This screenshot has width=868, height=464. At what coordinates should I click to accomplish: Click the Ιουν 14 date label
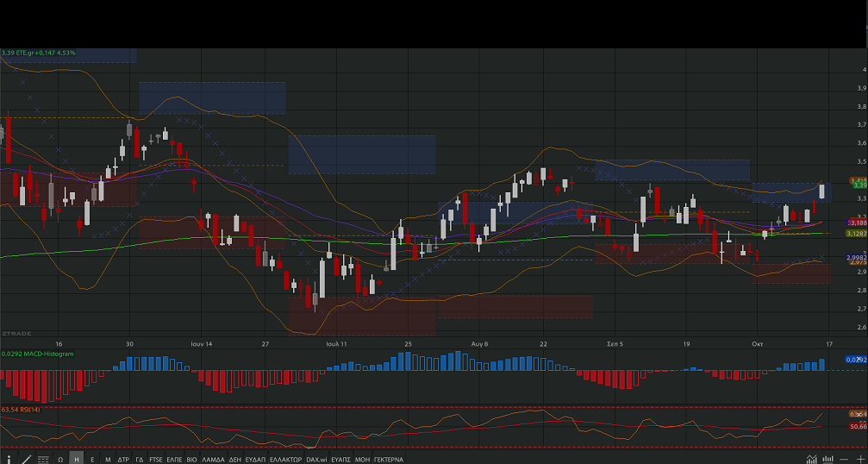coord(201,344)
